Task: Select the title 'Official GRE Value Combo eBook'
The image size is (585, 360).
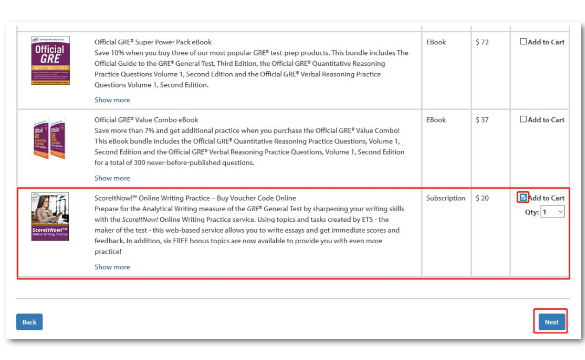Action: [x=146, y=120]
